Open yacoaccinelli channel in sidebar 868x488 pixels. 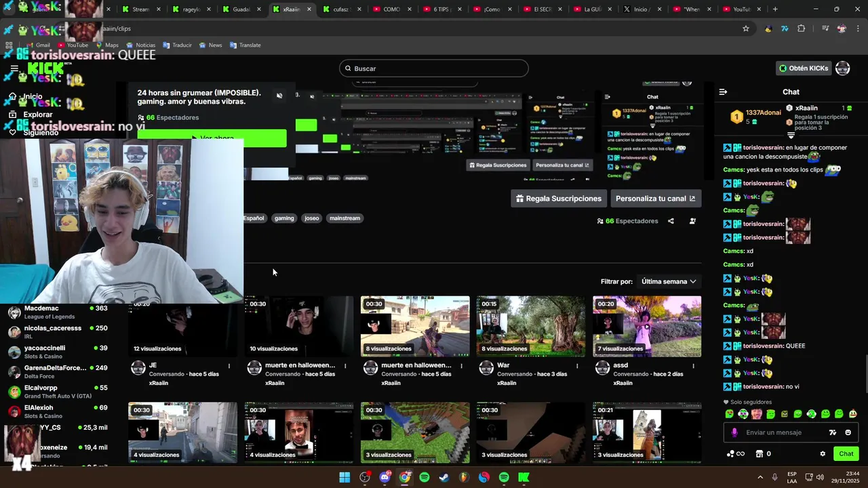click(58, 352)
